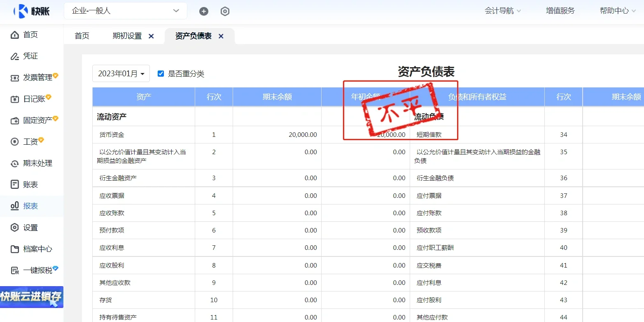Click the 预收款项 row label

(429, 230)
